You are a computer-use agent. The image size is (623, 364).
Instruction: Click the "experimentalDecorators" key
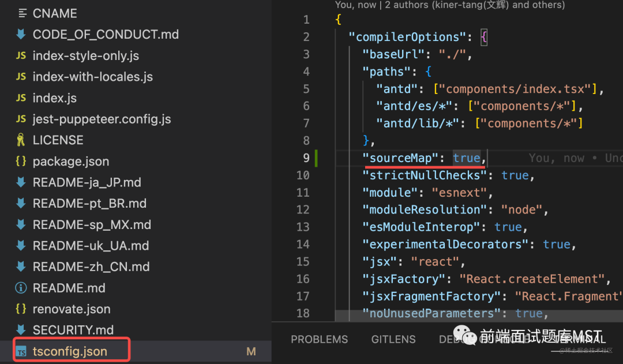[x=445, y=245]
